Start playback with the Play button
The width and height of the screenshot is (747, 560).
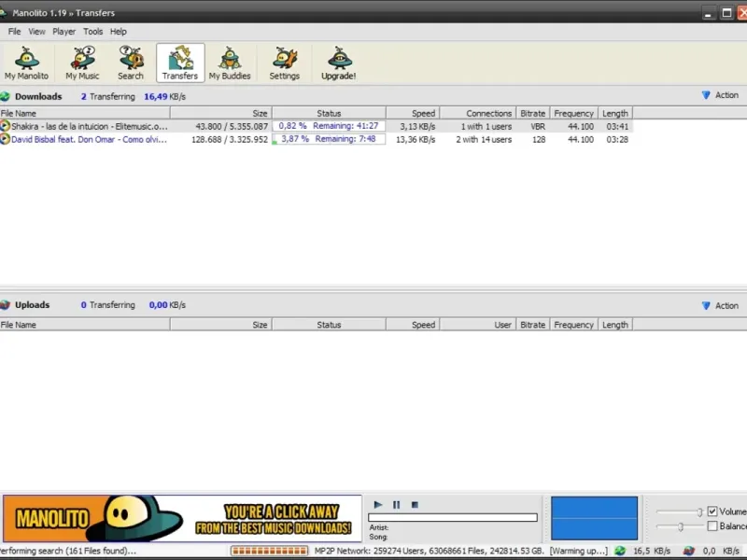tap(378, 504)
